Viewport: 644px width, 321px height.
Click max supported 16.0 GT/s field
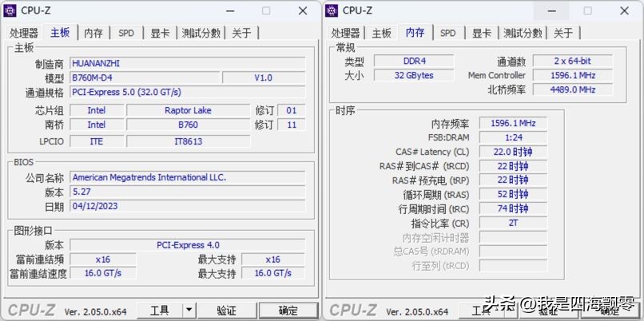[273, 273]
